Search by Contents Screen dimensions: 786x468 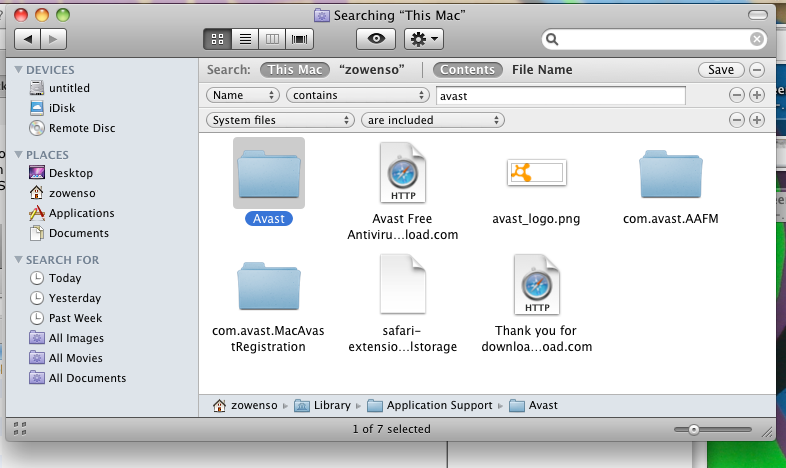(x=467, y=70)
